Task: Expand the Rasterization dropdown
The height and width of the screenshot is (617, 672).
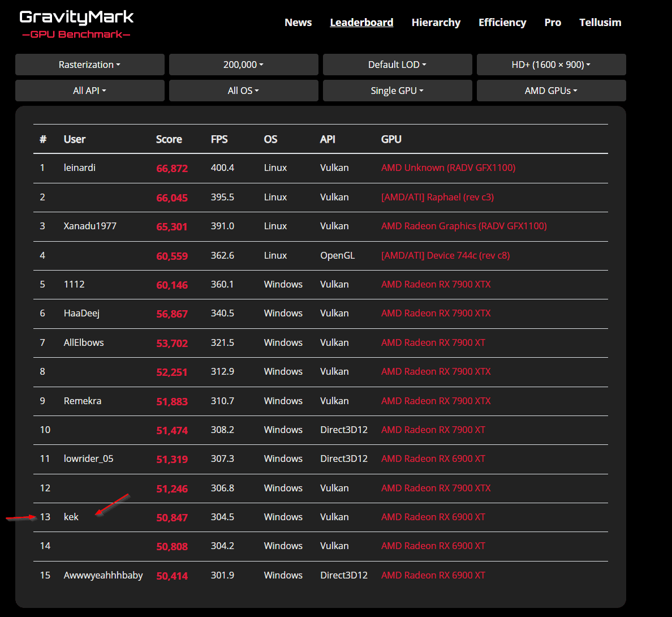Action: click(x=89, y=65)
